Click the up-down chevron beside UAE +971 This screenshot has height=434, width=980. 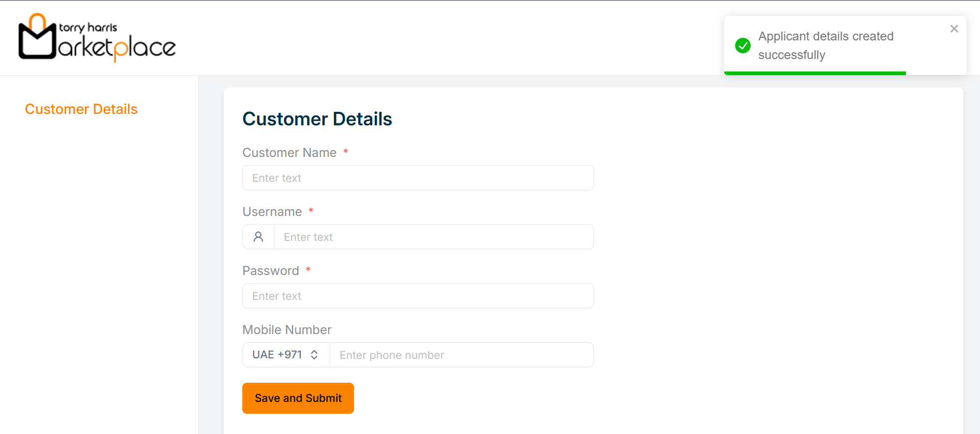coord(314,355)
